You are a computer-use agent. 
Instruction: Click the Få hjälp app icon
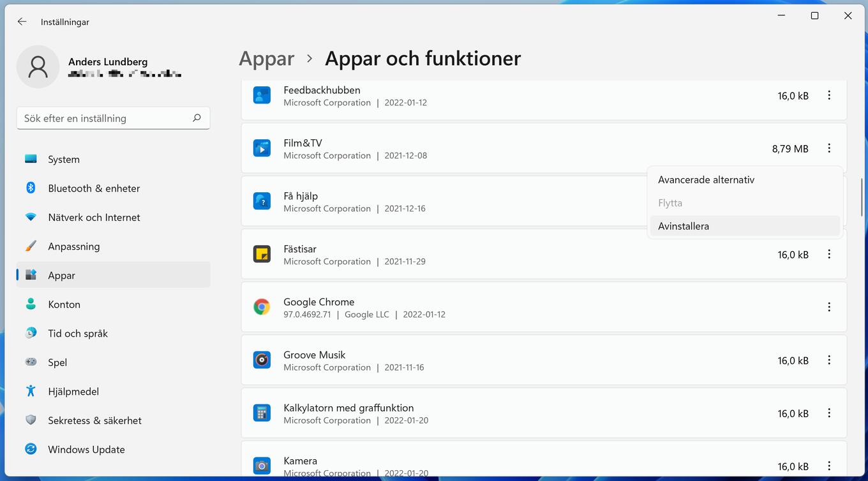click(x=262, y=201)
